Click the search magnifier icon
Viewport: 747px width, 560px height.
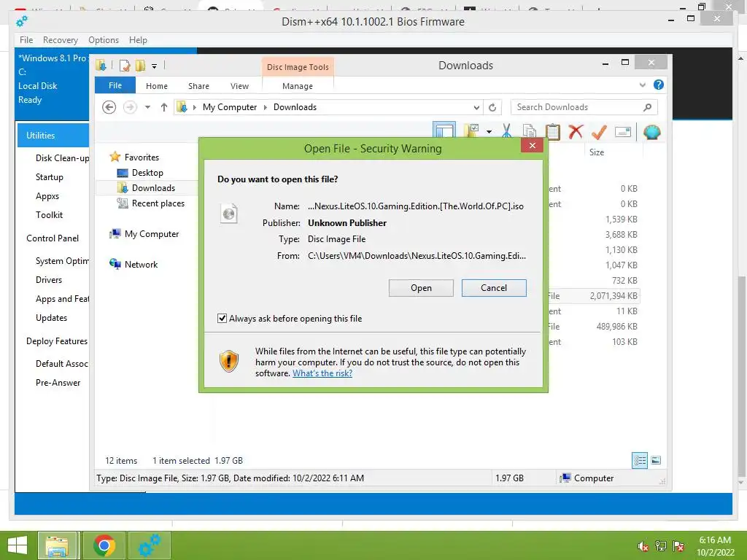pos(647,107)
